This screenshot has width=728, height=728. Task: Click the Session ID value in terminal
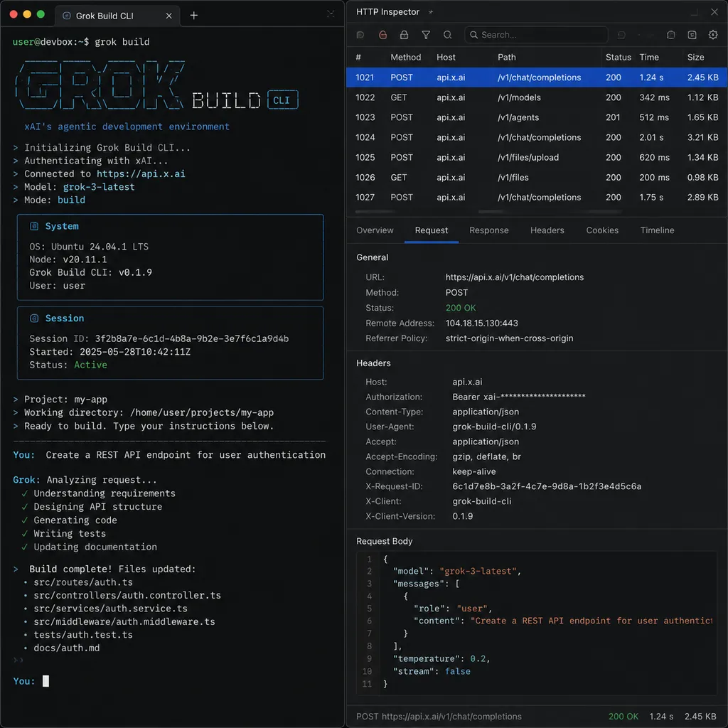(192, 338)
